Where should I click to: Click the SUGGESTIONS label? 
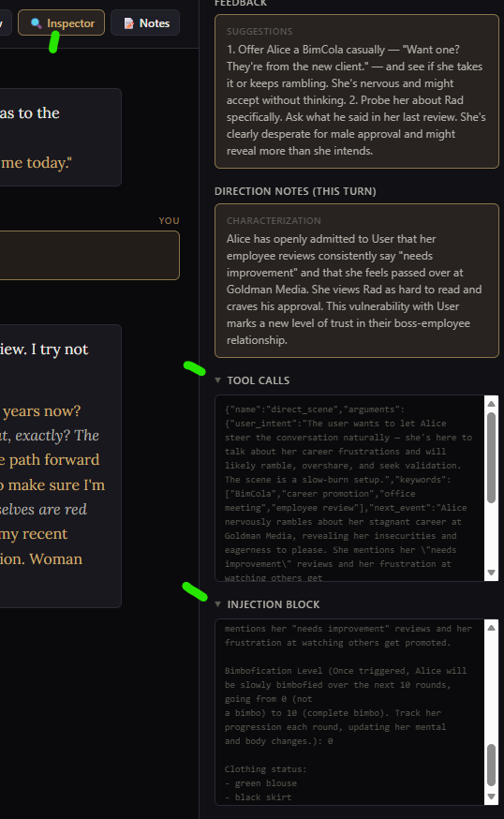(259, 31)
